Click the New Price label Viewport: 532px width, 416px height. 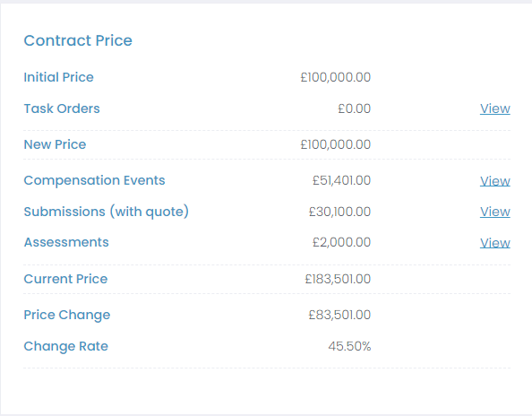(x=55, y=144)
